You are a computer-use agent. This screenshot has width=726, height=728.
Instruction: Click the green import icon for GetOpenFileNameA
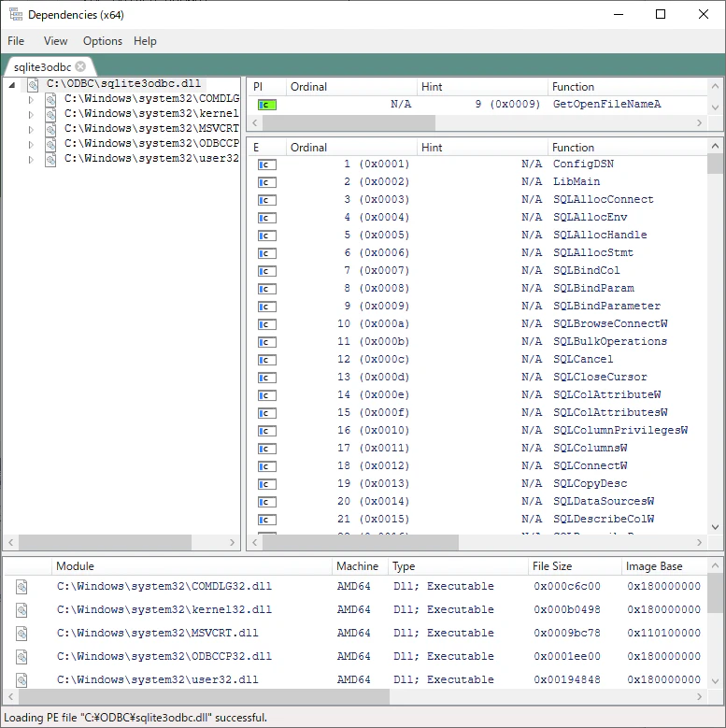point(267,105)
